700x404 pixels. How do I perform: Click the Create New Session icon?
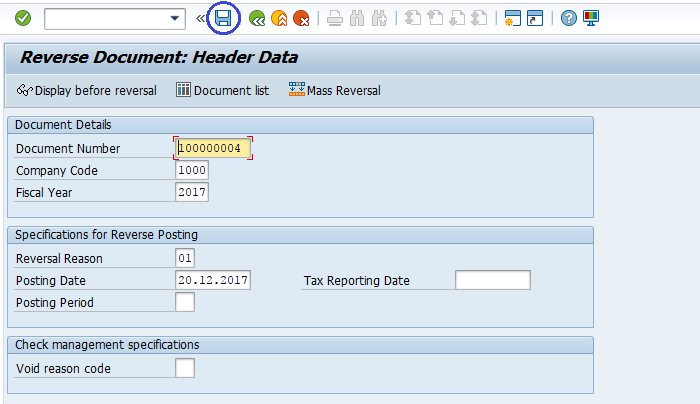coord(513,18)
